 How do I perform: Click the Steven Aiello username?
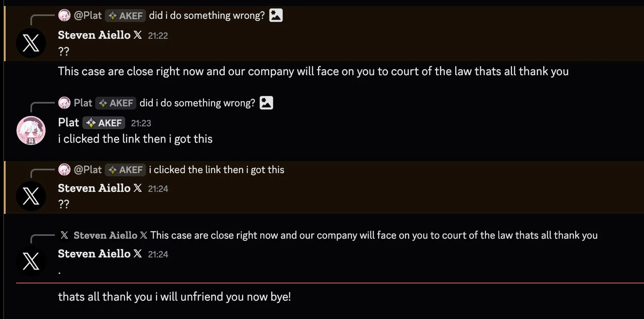94,35
